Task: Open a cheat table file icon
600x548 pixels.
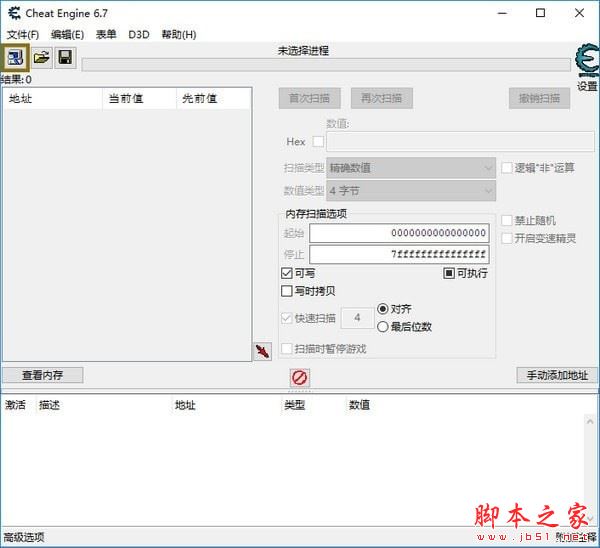Action: pos(42,58)
